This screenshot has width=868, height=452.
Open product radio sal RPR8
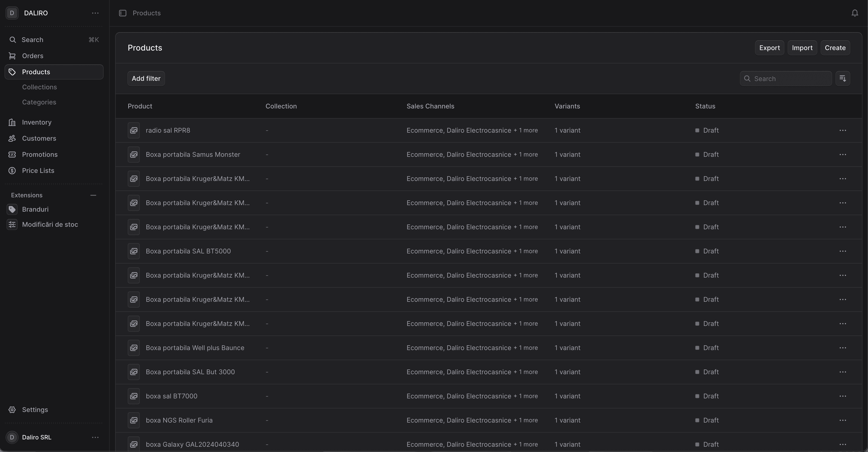(x=168, y=131)
